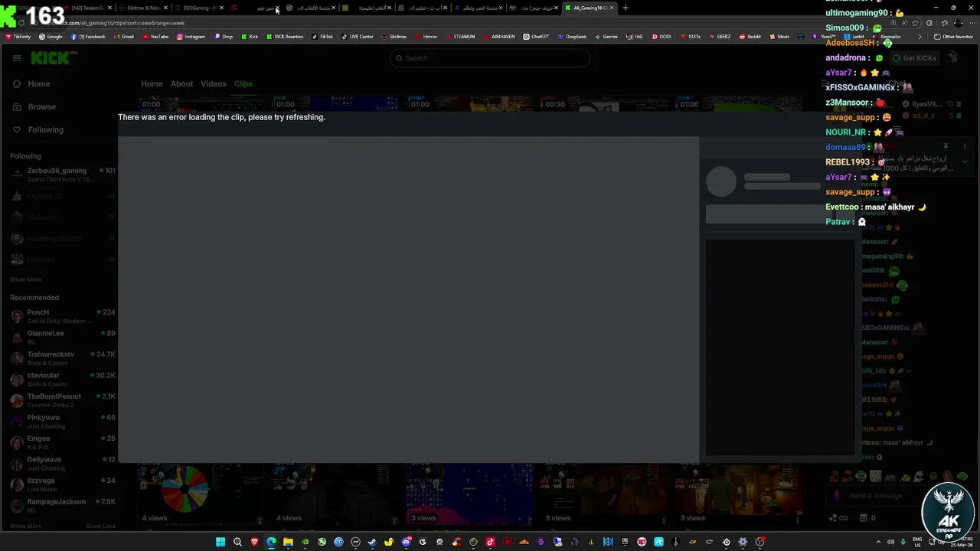Image resolution: width=980 pixels, height=551 pixels.
Task: Select the Clips tab
Action: point(243,84)
